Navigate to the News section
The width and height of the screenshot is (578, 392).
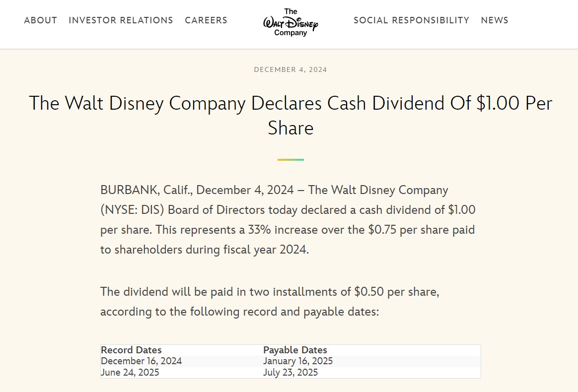point(495,20)
